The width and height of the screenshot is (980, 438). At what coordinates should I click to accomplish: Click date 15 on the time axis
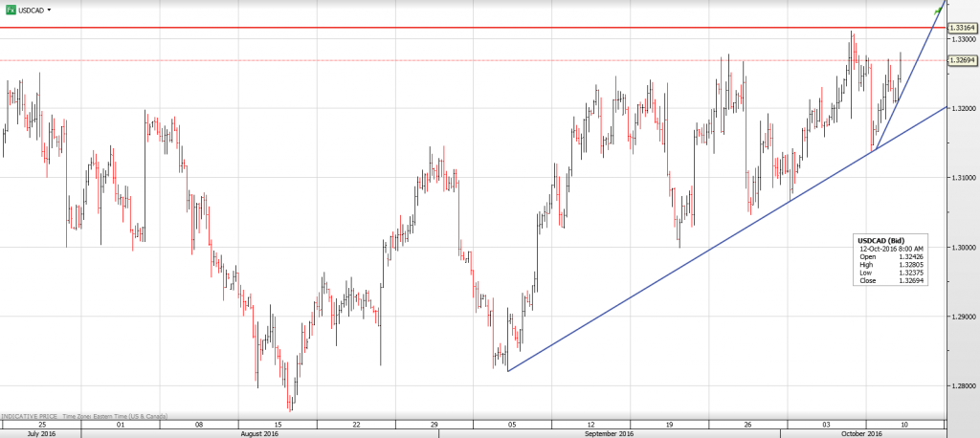(279, 423)
